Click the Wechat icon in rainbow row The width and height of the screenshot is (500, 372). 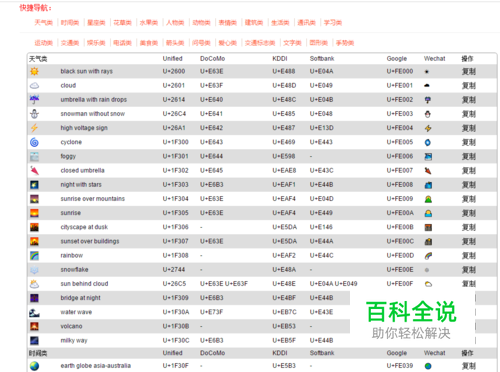click(x=428, y=256)
